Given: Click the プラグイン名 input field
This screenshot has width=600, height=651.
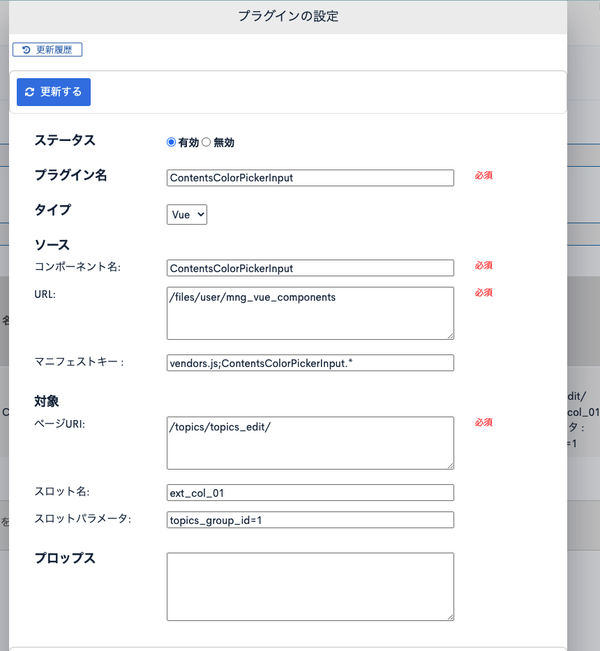Looking at the screenshot, I should pos(310,178).
